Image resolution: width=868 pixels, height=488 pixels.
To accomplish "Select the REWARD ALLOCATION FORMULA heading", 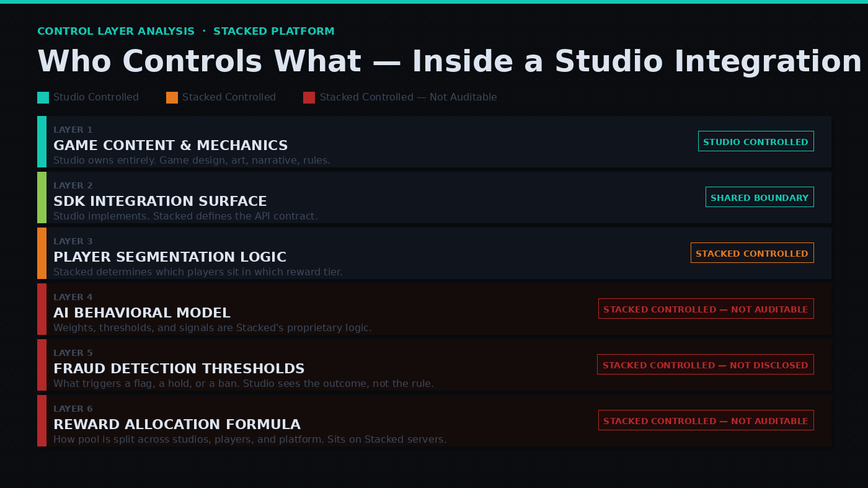I will [x=177, y=425].
